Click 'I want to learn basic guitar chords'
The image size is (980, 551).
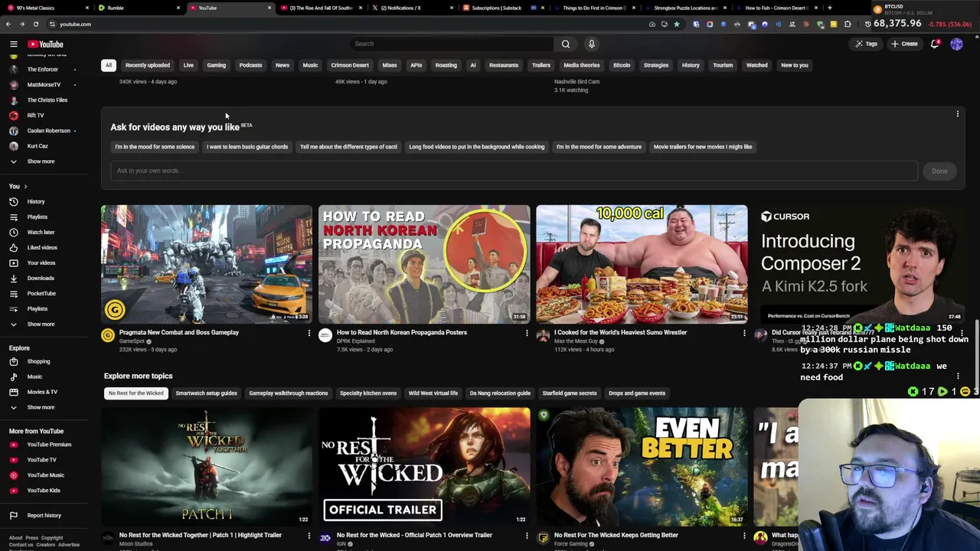pos(247,147)
